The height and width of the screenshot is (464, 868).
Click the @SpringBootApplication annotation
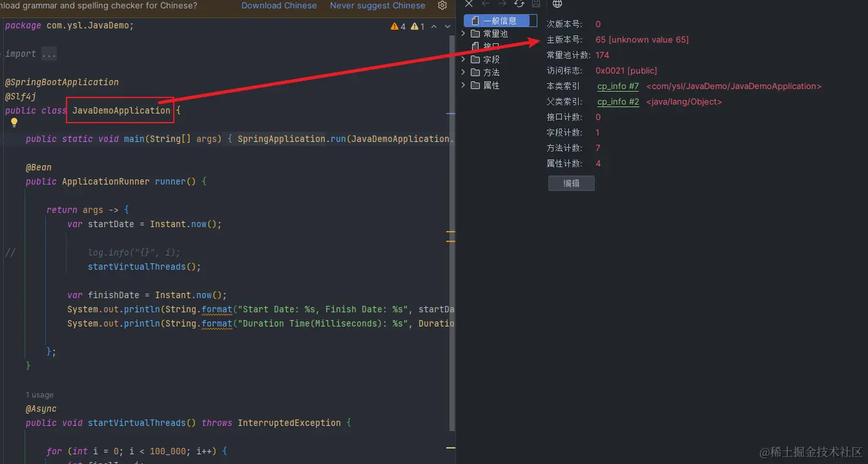(62, 82)
